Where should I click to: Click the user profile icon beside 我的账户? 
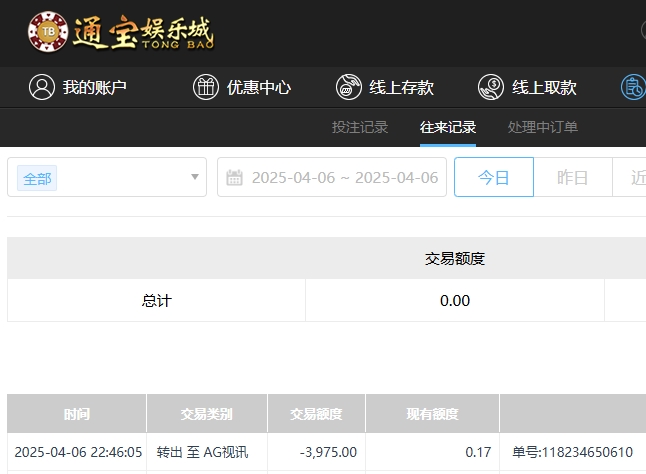[x=42, y=87]
